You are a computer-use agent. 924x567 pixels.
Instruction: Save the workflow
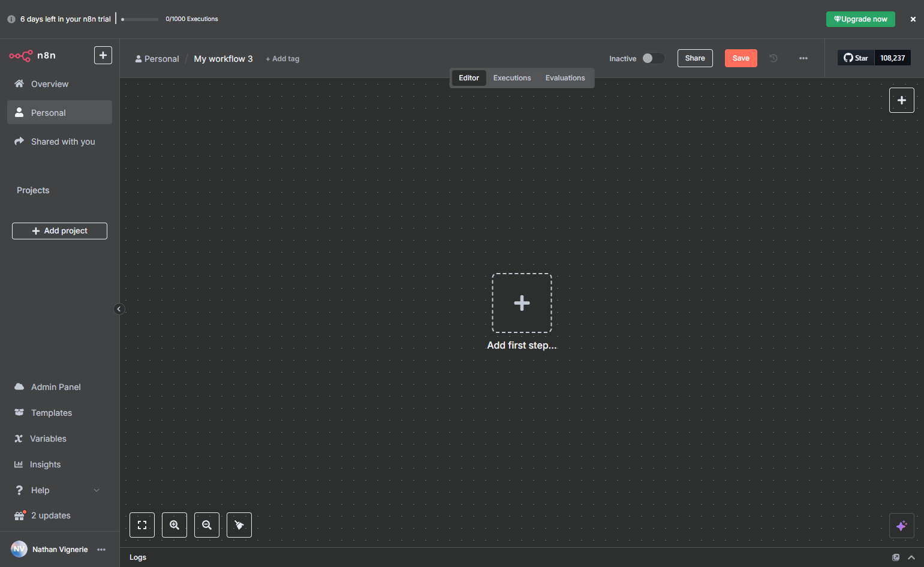pyautogui.click(x=741, y=58)
